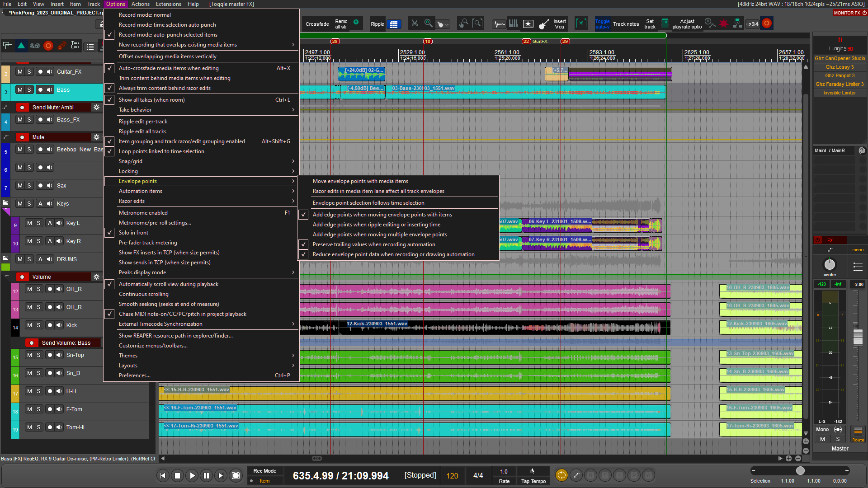Select Move envelope points with media items
The image size is (868, 488).
pyautogui.click(x=360, y=181)
